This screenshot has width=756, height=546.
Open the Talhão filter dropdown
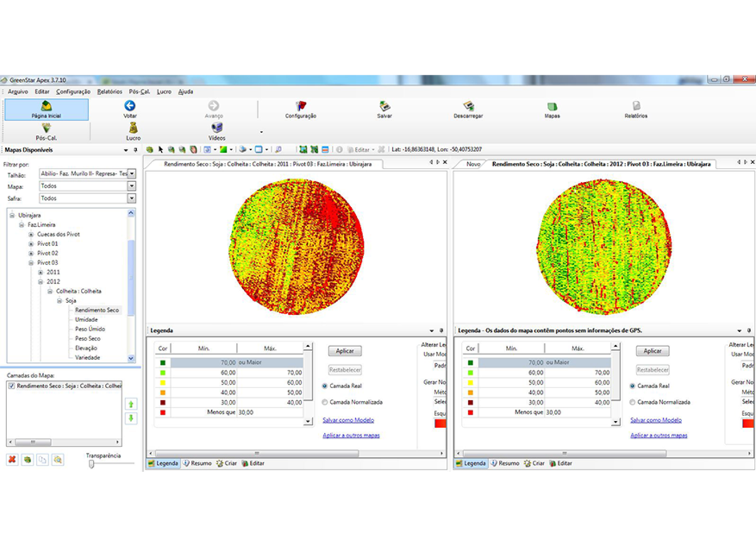(133, 173)
